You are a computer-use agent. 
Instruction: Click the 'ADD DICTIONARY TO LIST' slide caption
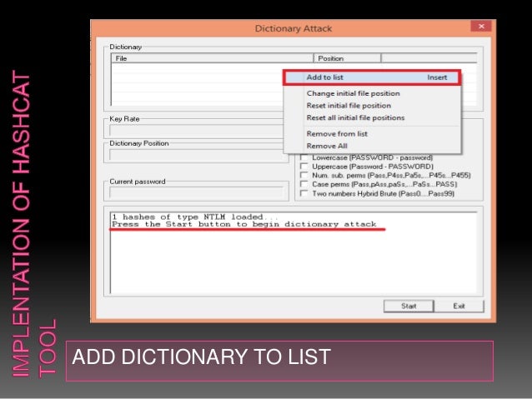(x=201, y=357)
